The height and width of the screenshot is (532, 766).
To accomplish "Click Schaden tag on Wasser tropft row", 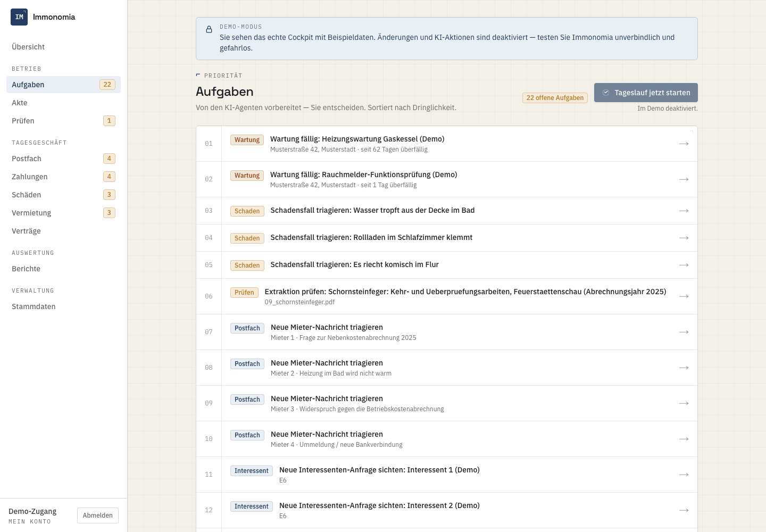I will point(247,211).
